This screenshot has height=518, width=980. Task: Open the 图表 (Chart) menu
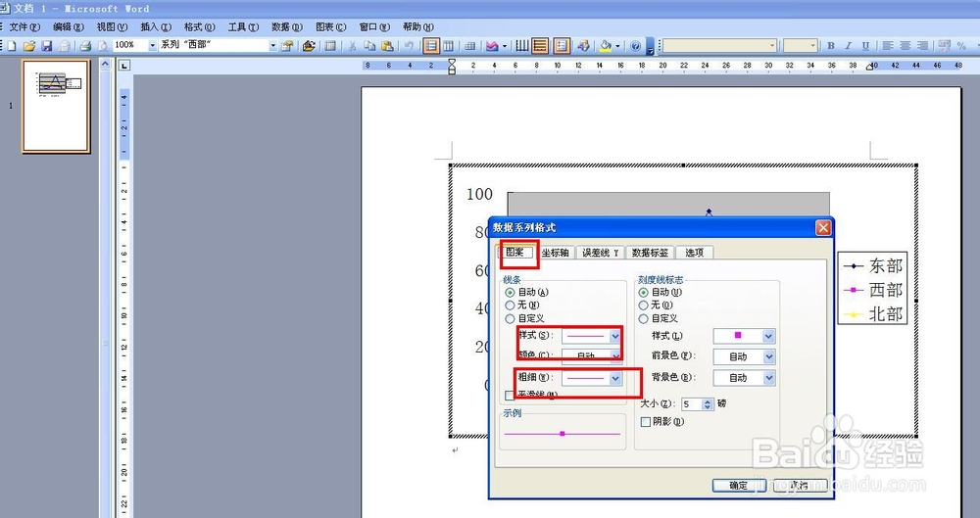(330, 26)
